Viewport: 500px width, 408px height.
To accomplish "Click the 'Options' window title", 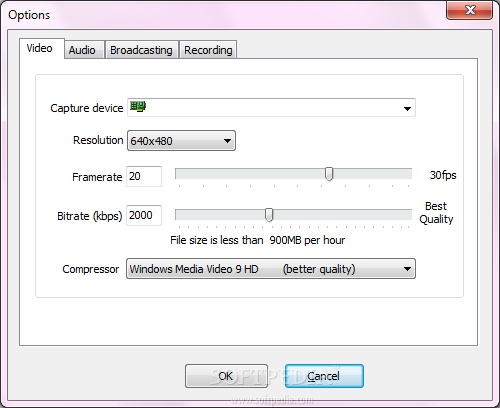I will 29,15.
